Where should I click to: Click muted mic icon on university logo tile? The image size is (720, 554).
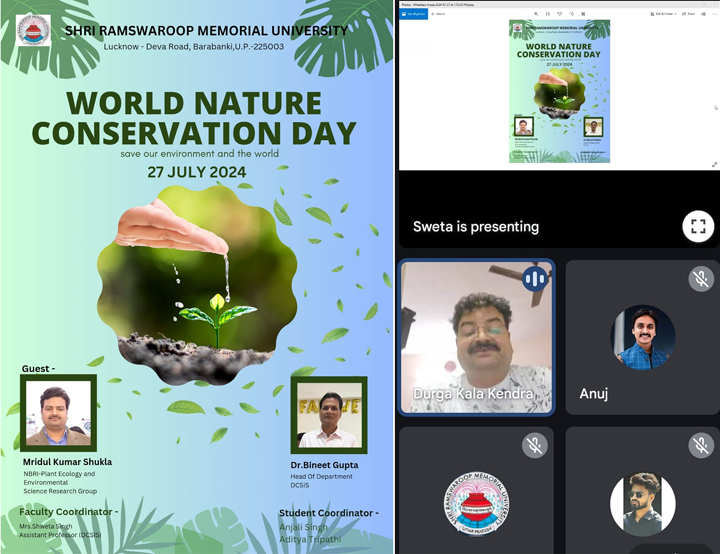coord(535,446)
